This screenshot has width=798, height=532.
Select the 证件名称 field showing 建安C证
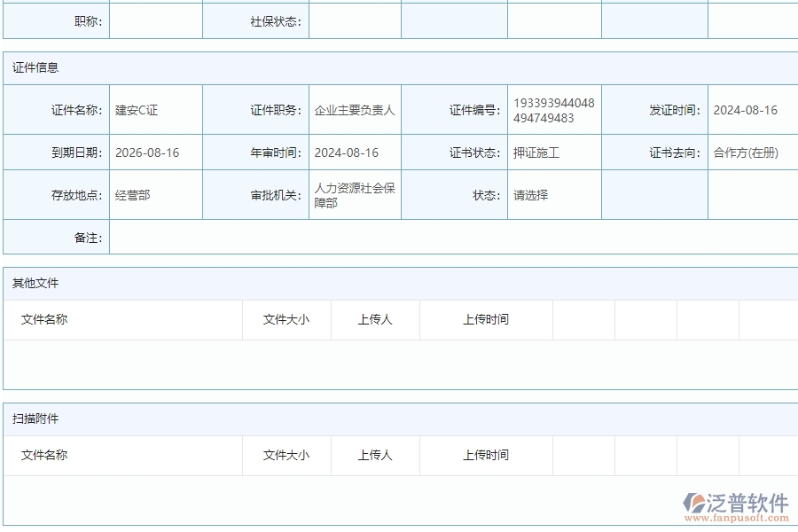(x=155, y=109)
